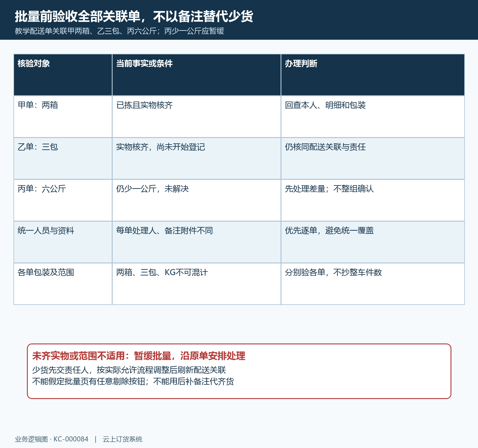Click the cell "先处理差量；不整组确认"
478x448 pixels.
click(x=373, y=200)
